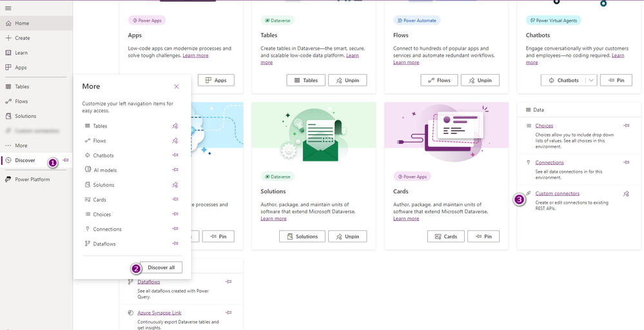Screen dimensions: 644x330
Task: Close the More flyout panel
Action: (176, 86)
